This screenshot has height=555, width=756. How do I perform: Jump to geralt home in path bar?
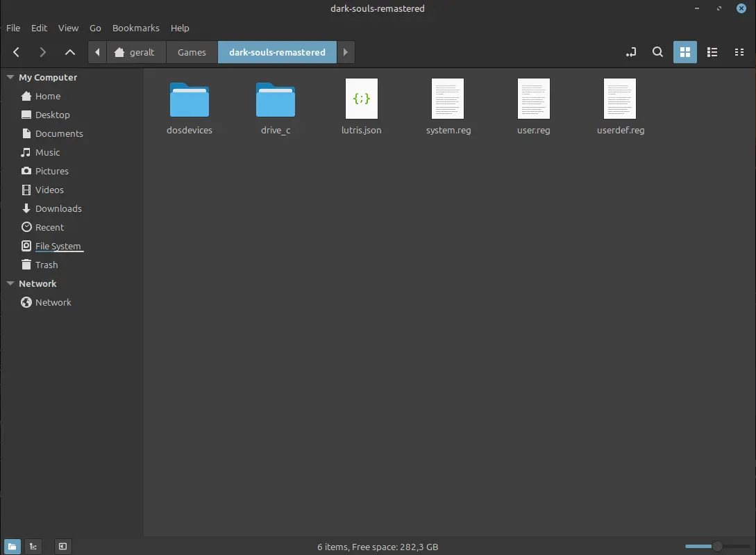point(136,52)
